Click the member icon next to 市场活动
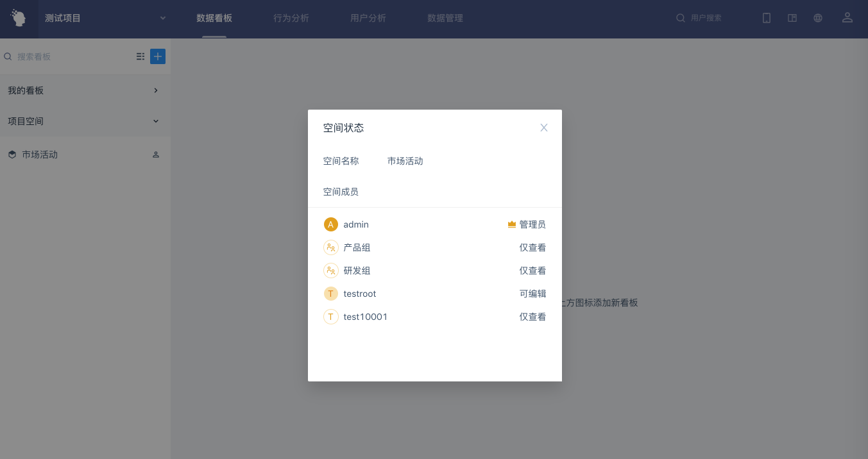Image resolution: width=868 pixels, height=459 pixels. point(156,154)
